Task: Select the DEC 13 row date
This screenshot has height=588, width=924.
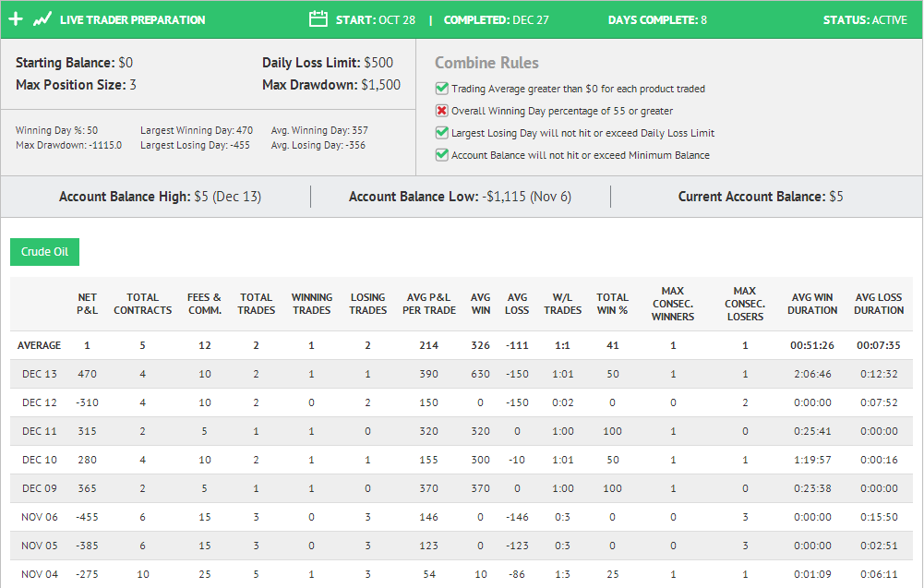Action: tap(40, 374)
